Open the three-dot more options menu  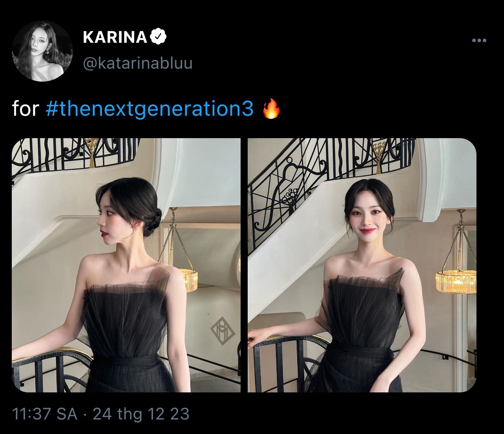pyautogui.click(x=479, y=40)
